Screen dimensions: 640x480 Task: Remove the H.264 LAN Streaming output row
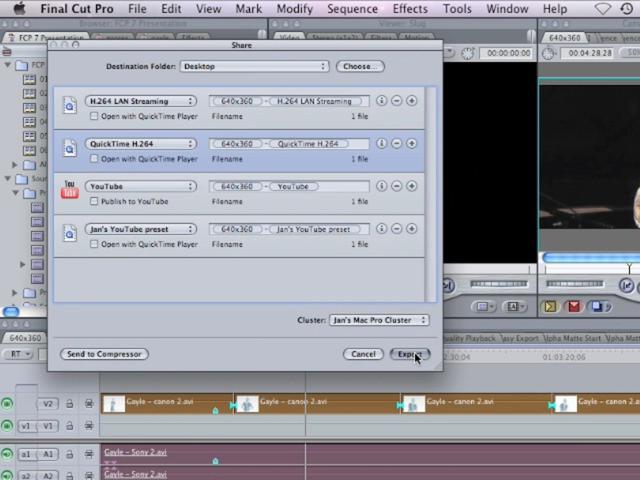point(396,100)
